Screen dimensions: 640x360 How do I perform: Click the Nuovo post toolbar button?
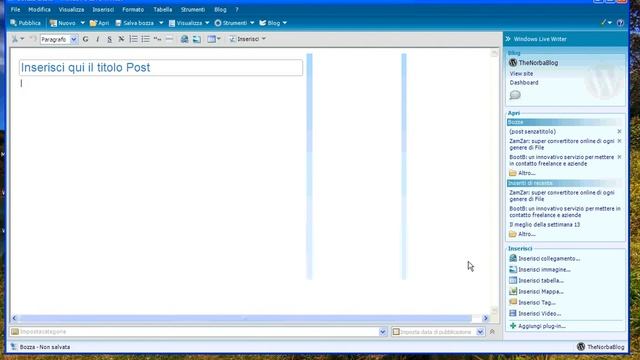(62, 23)
